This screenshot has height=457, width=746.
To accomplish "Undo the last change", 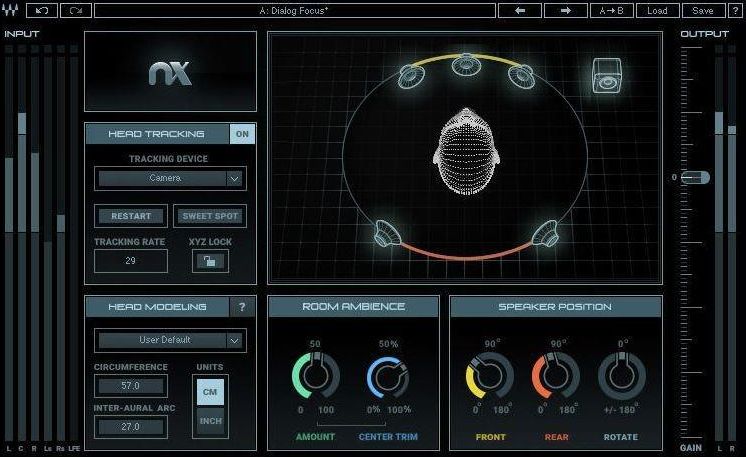I will (x=42, y=10).
